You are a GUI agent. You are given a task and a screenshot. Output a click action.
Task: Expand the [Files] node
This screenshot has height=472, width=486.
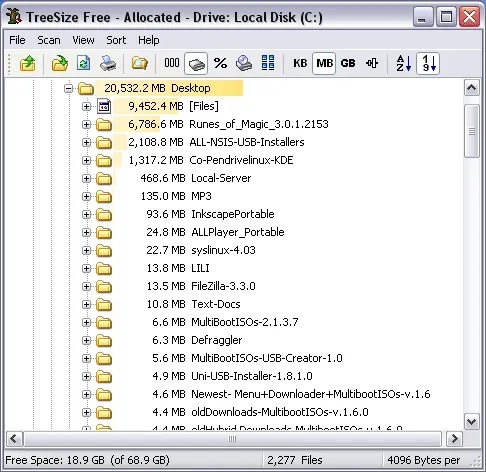[x=86, y=107]
